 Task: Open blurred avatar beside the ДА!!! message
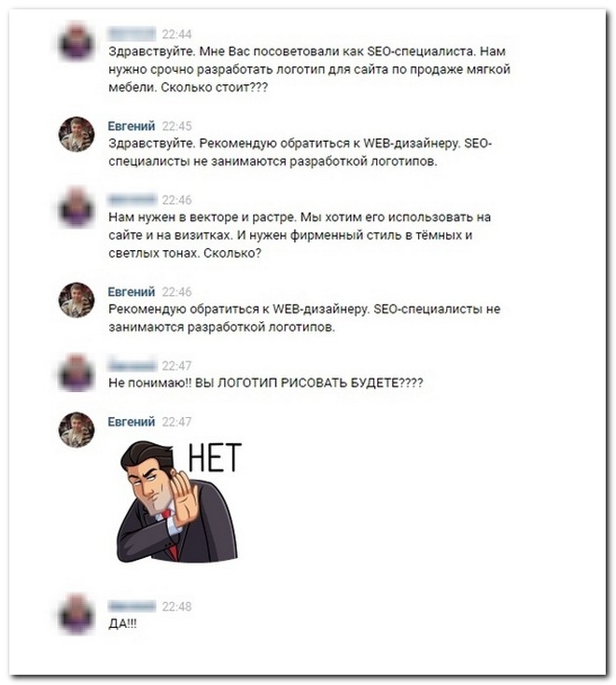coord(77,614)
